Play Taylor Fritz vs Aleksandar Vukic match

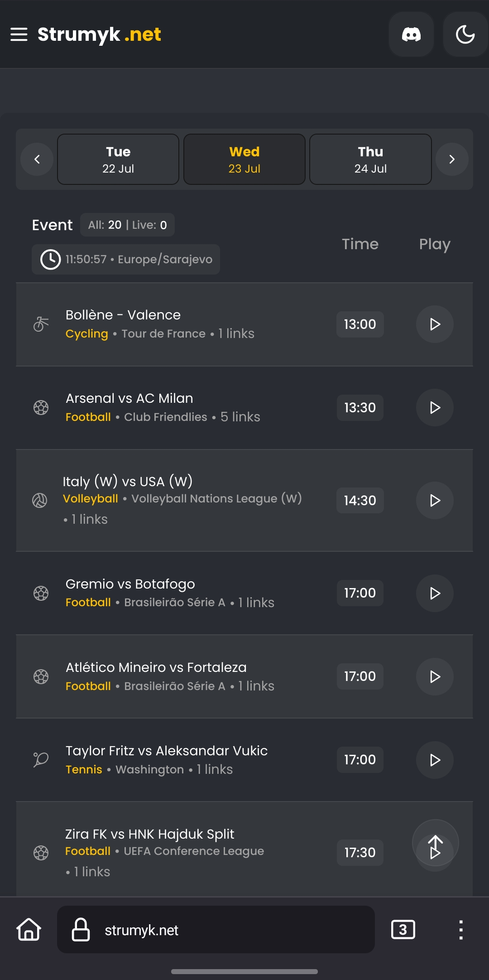click(435, 760)
